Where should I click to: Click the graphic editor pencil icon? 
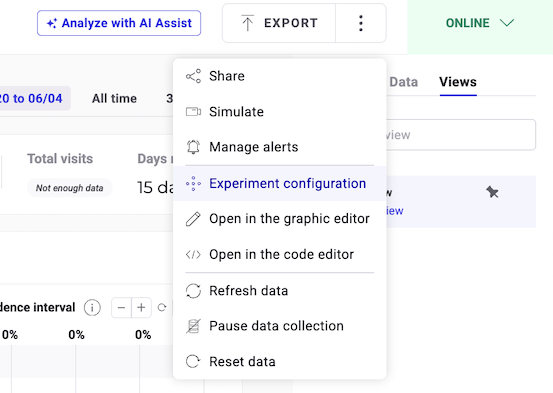tap(193, 219)
